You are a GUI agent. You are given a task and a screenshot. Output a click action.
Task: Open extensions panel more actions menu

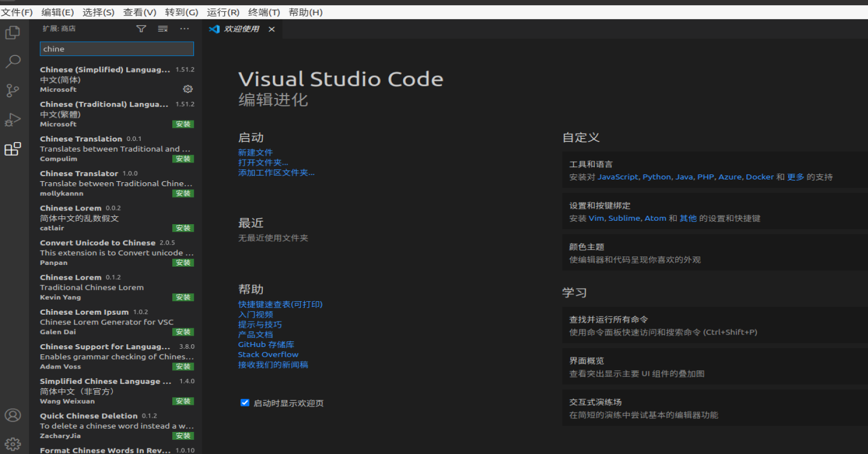(x=185, y=29)
